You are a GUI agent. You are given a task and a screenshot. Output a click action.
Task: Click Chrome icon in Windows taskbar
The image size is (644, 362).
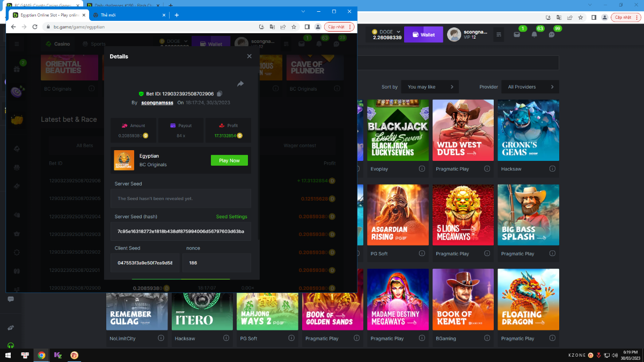click(41, 355)
